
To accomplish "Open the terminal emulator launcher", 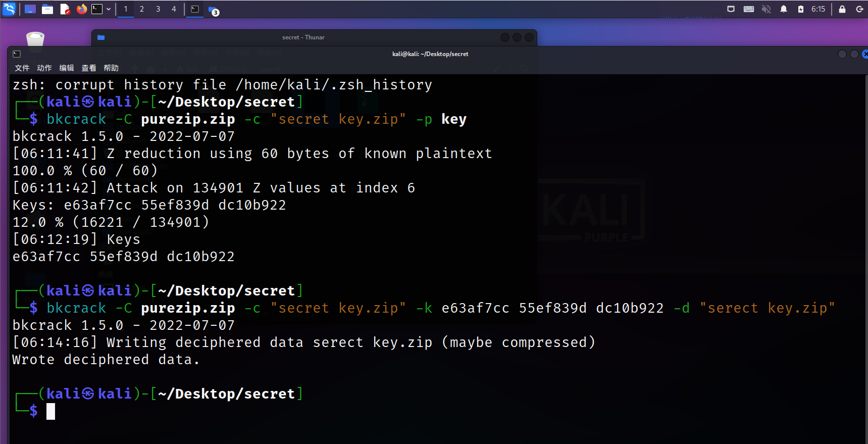I will [97, 9].
